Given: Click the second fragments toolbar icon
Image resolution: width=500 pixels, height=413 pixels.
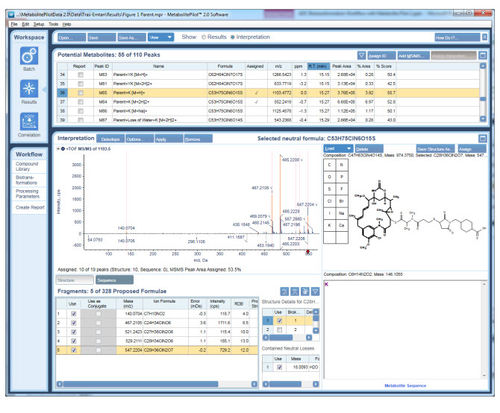Looking at the screenshot, I should coord(295,292).
